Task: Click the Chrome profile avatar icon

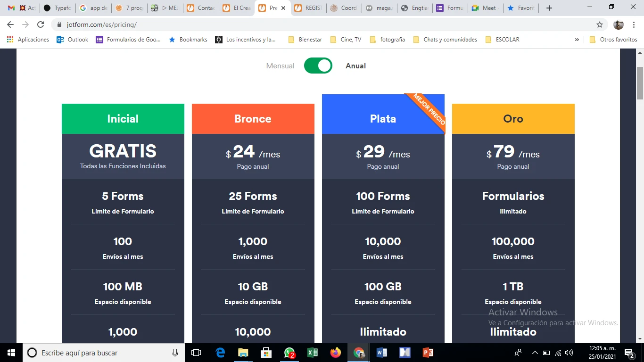Action: (618, 25)
